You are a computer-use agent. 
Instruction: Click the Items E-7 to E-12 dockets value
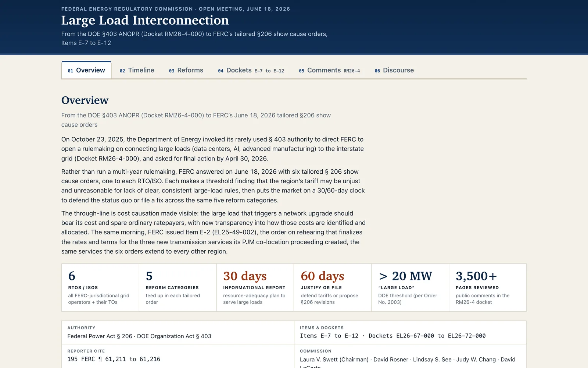pyautogui.click(x=392, y=336)
